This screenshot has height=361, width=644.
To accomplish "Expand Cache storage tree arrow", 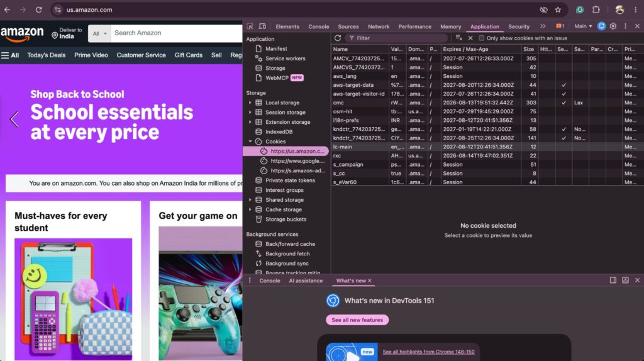I will point(250,209).
